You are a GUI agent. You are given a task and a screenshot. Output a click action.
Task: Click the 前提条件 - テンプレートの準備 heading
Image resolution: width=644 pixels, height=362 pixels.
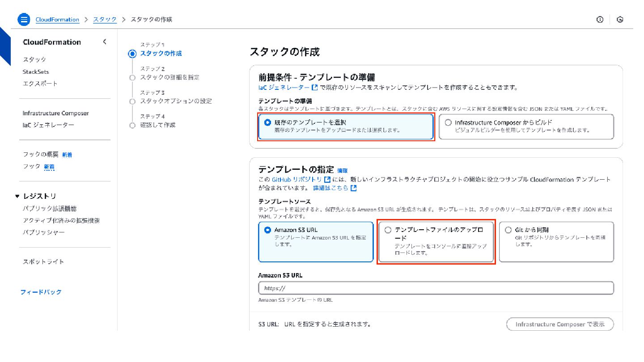(317, 77)
